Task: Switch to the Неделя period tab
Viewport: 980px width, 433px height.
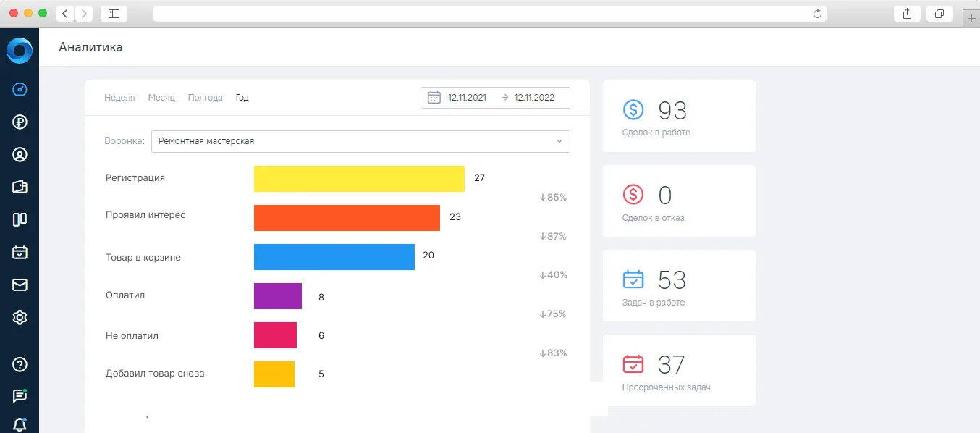Action: [x=119, y=98]
